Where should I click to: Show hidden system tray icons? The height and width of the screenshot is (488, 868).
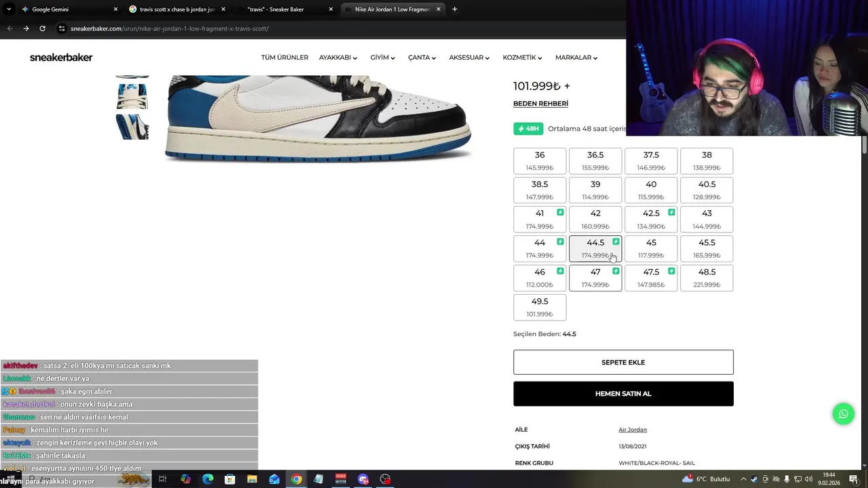point(743,479)
